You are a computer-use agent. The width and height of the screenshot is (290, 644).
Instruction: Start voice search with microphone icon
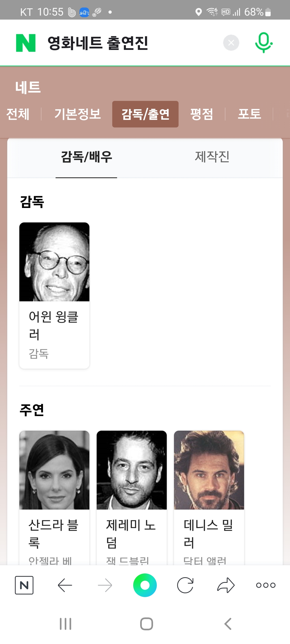pos(264,43)
